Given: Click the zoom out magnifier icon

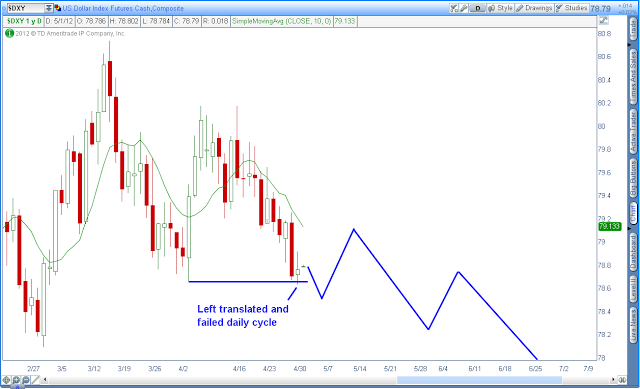Looking at the screenshot, I should pos(25,380).
